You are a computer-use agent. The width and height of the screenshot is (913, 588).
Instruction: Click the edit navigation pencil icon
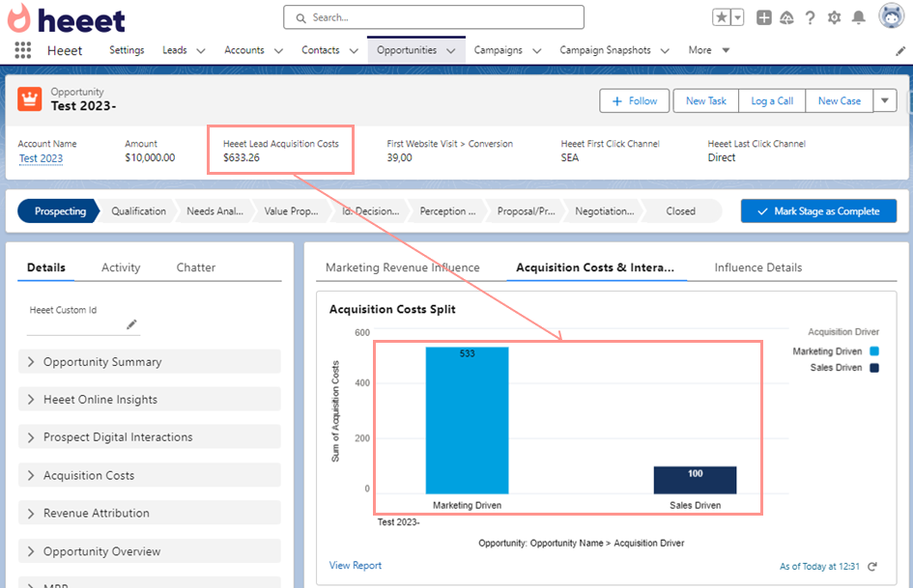(900, 51)
